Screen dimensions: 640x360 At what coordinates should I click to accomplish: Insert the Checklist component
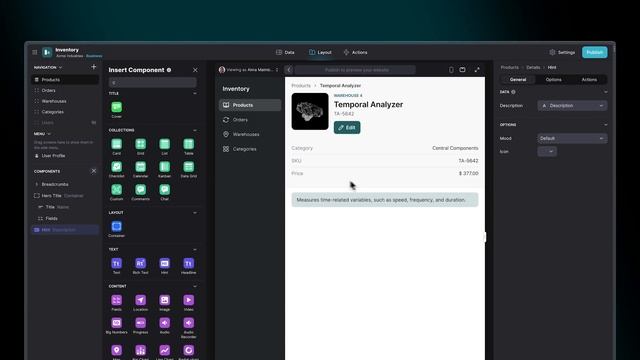pos(116,167)
